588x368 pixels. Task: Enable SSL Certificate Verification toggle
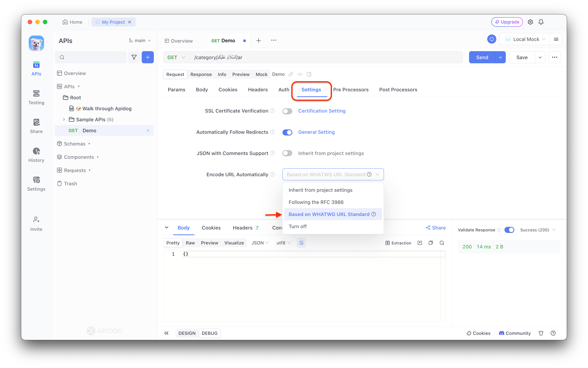[287, 111]
